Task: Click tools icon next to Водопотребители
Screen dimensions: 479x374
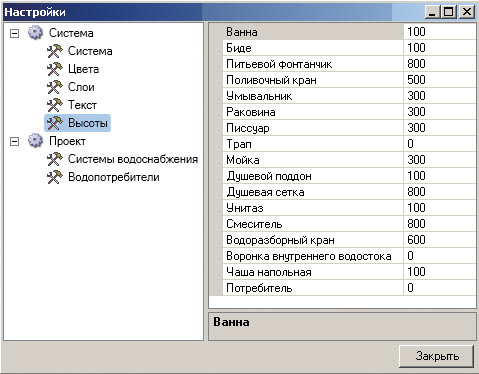Action: (x=54, y=177)
